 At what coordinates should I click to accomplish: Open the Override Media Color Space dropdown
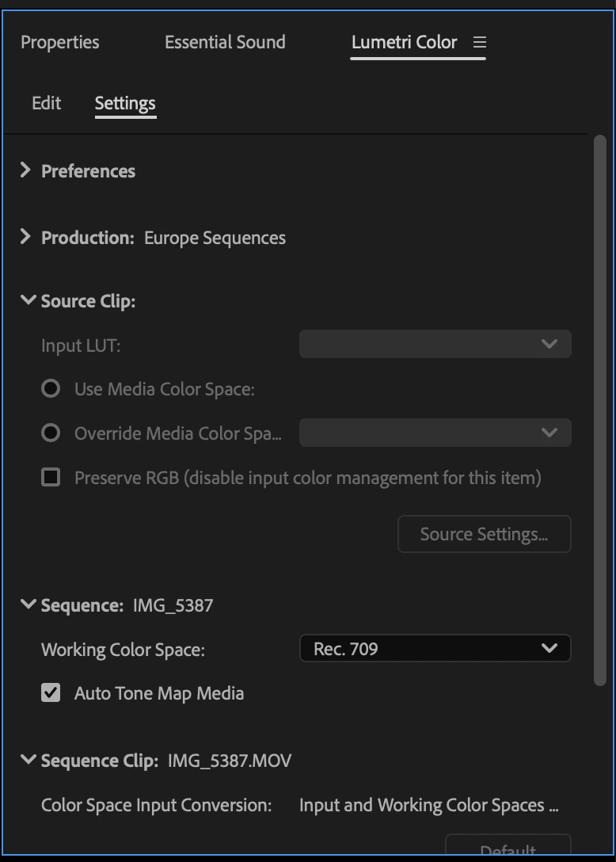(435, 433)
